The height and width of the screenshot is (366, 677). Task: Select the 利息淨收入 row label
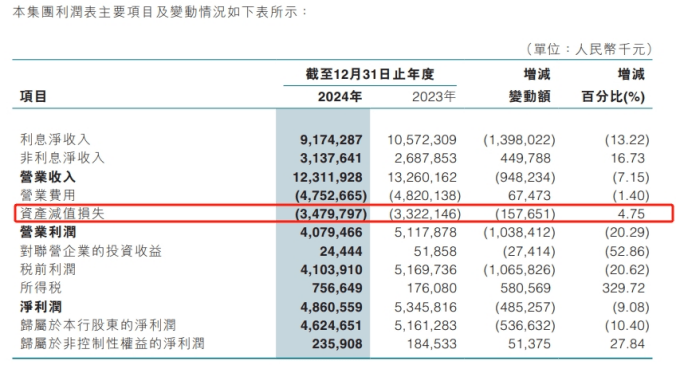(x=55, y=139)
